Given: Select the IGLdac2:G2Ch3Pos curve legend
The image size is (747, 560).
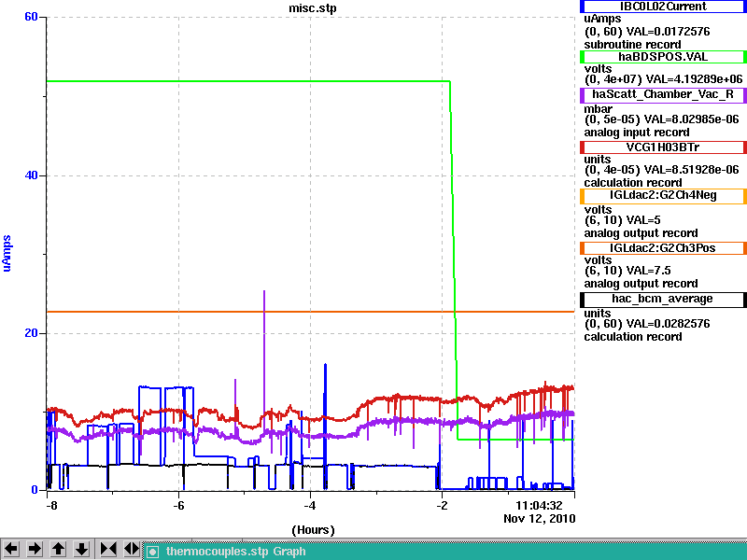Looking at the screenshot, I should point(663,248).
